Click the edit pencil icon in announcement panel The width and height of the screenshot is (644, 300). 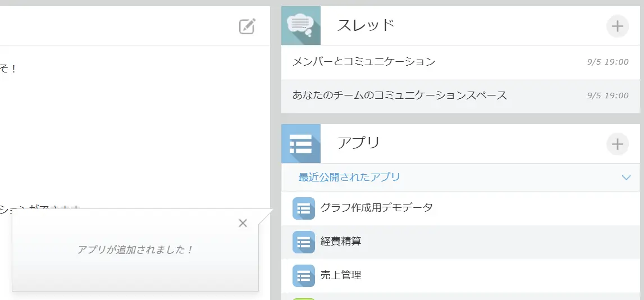(247, 26)
